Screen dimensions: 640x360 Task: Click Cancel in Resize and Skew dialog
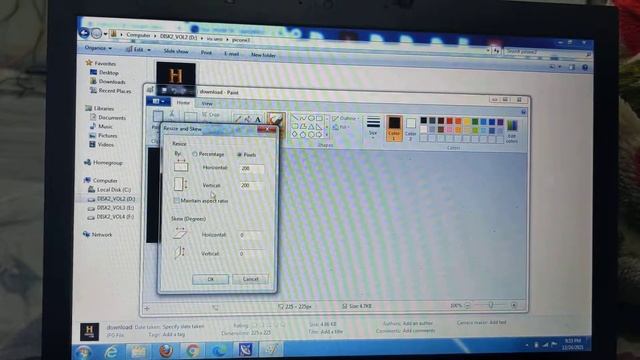[x=250, y=279]
